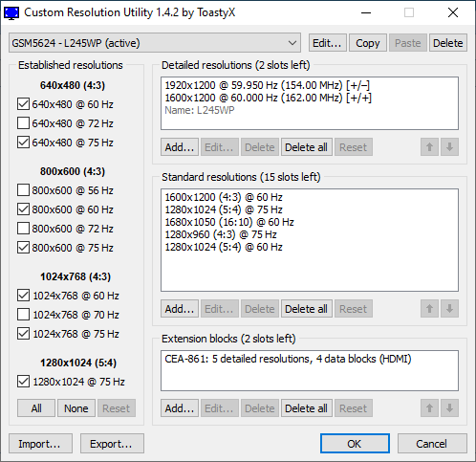
Task: Click up arrow in Standard resolutions section
Action: [x=429, y=309]
